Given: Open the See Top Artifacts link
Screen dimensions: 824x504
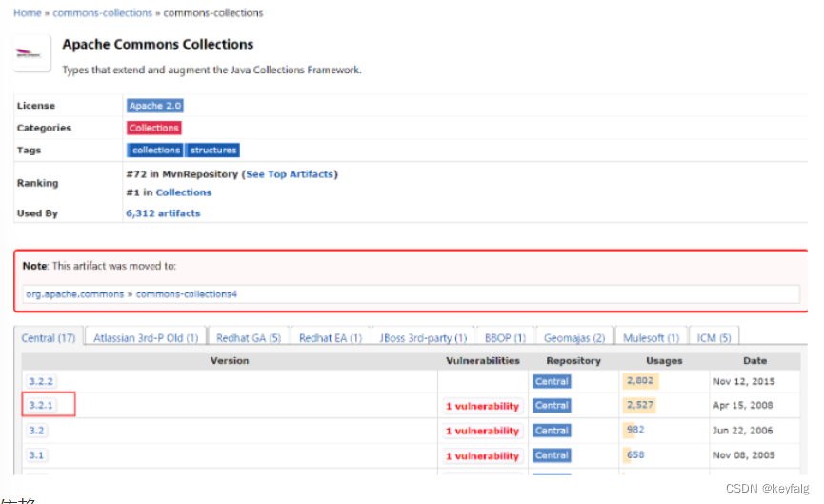Looking at the screenshot, I should pyautogui.click(x=290, y=174).
